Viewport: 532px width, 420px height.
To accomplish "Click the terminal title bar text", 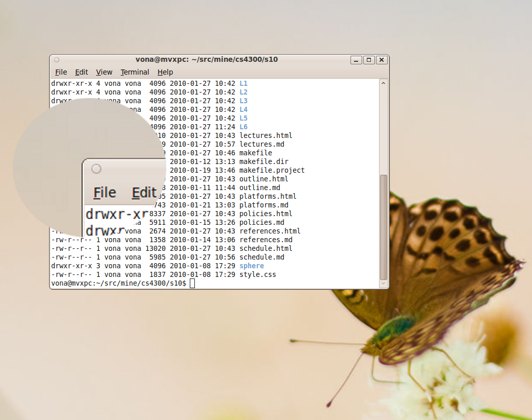I will click(207, 59).
